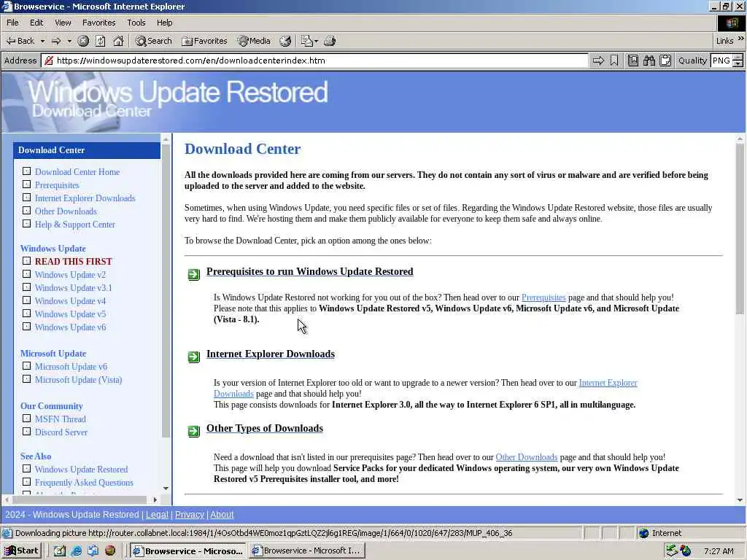
Task: Click the sidebar vertical scrollbar thumb
Action: [166, 290]
